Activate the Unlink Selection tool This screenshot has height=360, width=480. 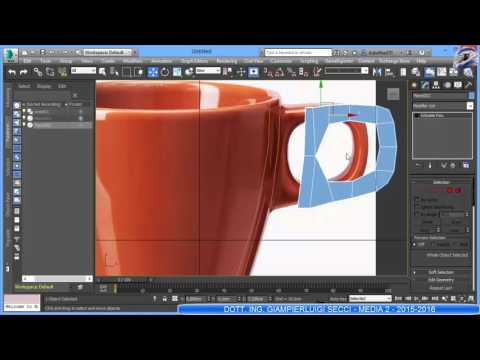click(50, 72)
